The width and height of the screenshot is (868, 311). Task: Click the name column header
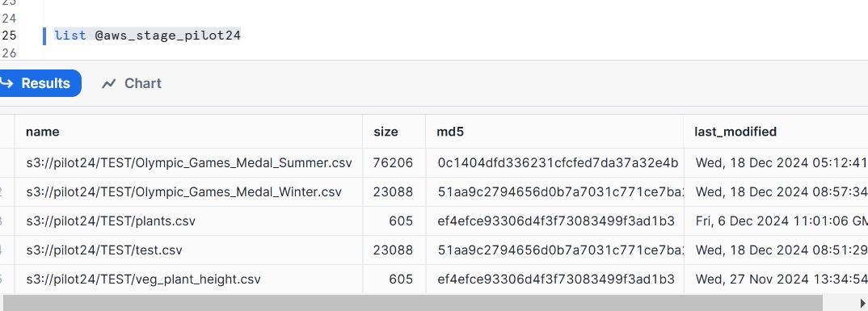point(188,131)
